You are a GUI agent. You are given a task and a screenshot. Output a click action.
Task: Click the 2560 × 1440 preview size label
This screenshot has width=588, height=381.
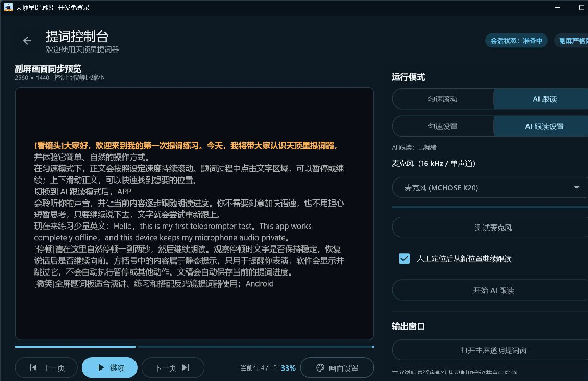coord(59,78)
